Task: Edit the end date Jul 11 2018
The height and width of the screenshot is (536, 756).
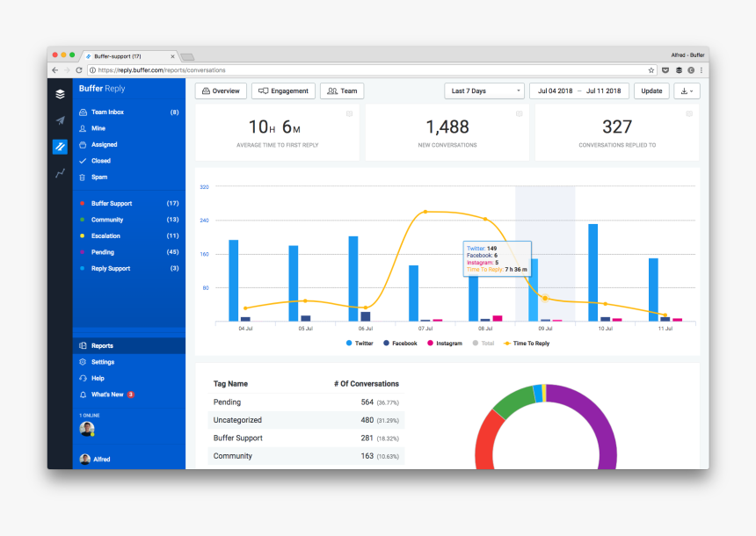Action: 603,91
